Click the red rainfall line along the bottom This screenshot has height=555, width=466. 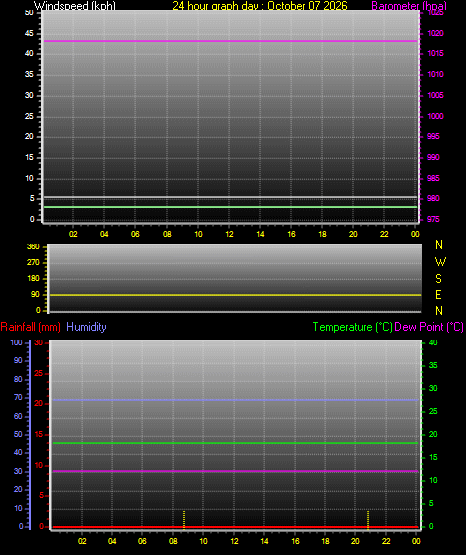tap(235, 527)
